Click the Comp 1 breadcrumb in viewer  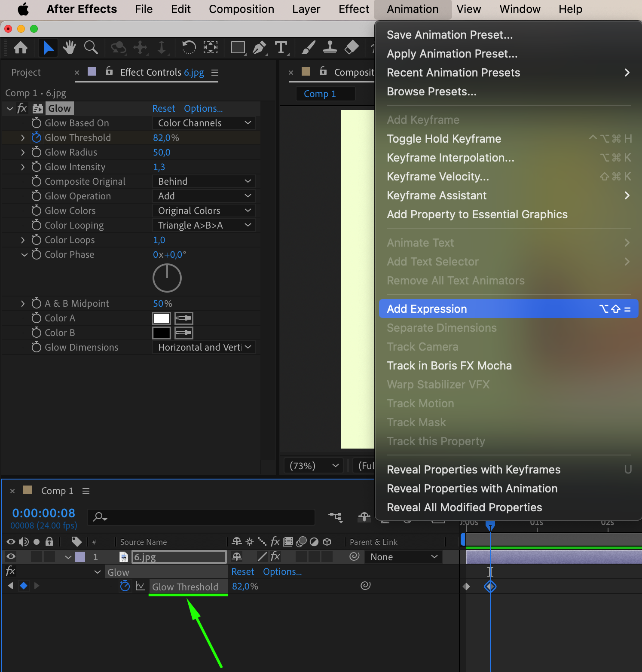pos(320,94)
